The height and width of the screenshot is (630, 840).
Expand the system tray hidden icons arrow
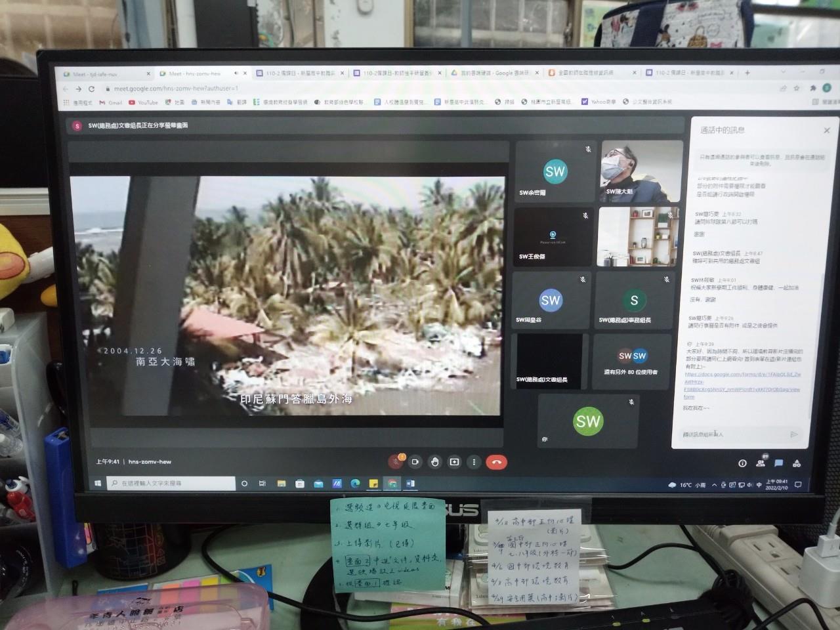[x=715, y=485]
